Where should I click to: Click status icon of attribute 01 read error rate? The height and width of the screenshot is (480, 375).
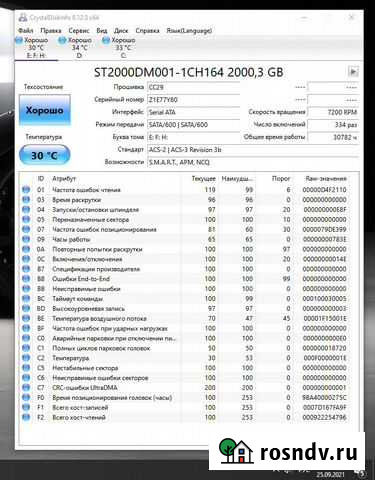pos(26,190)
